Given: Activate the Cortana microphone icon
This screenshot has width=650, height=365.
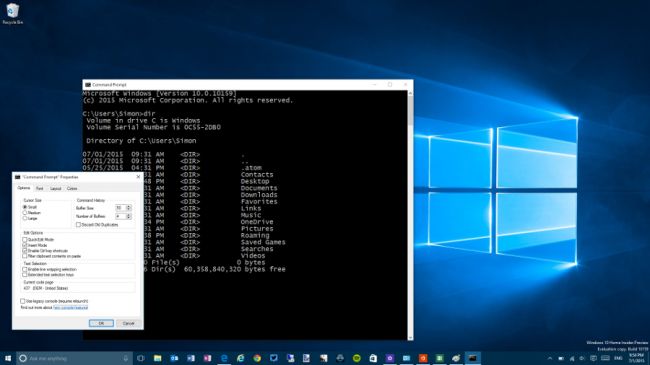Looking at the screenshot, I should [x=126, y=358].
